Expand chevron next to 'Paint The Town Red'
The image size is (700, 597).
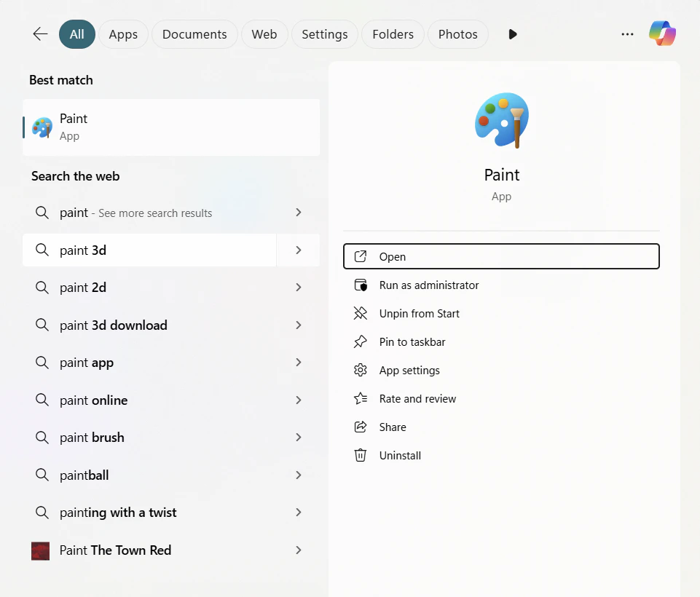299,550
